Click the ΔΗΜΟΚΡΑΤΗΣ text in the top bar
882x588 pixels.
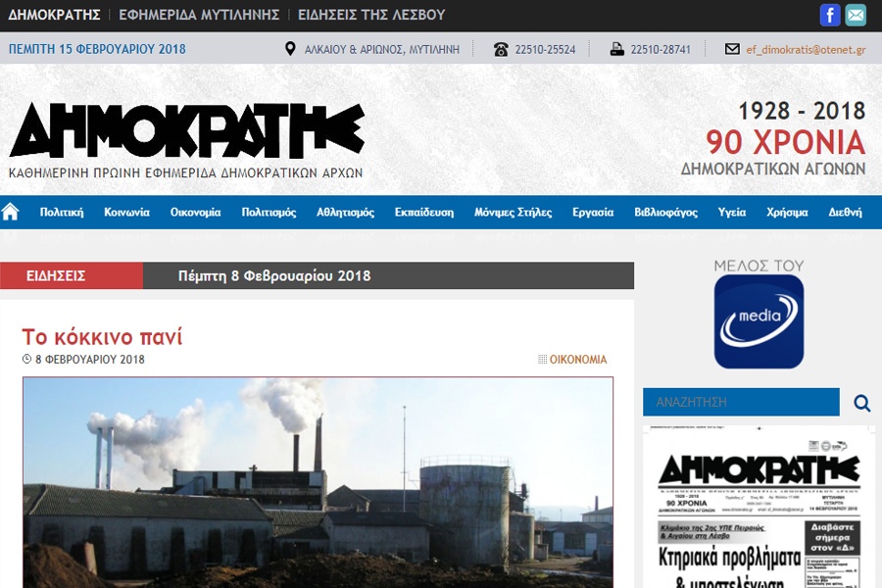coord(54,15)
